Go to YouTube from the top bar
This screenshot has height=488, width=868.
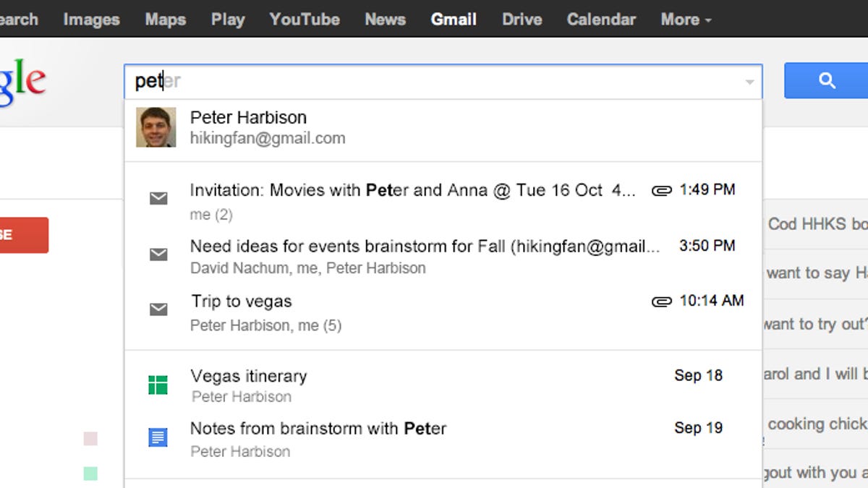(305, 20)
